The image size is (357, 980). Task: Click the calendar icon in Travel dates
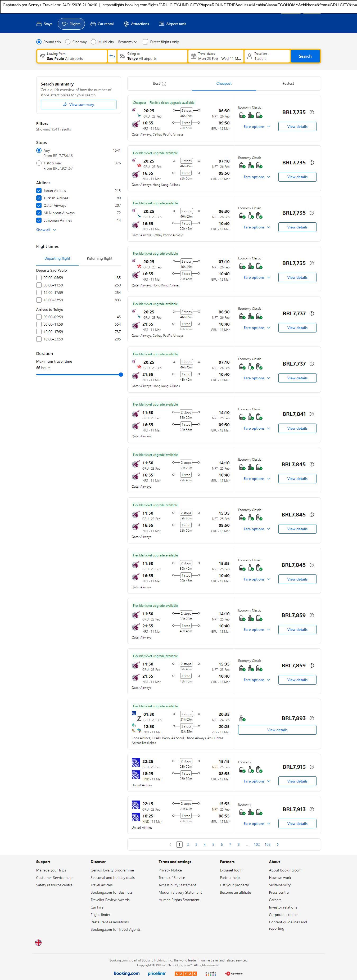coord(193,56)
